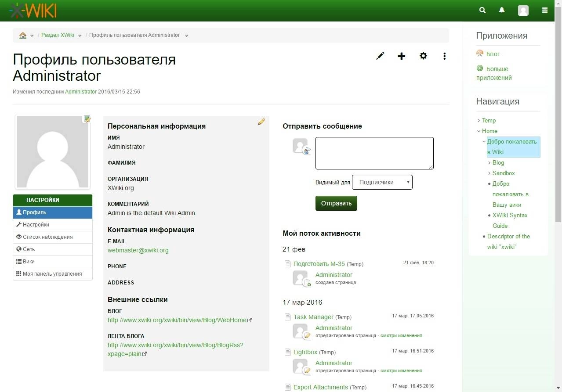The height and width of the screenshot is (392, 562).
Task: Change avatar using the edit icon on photo
Action: click(87, 119)
